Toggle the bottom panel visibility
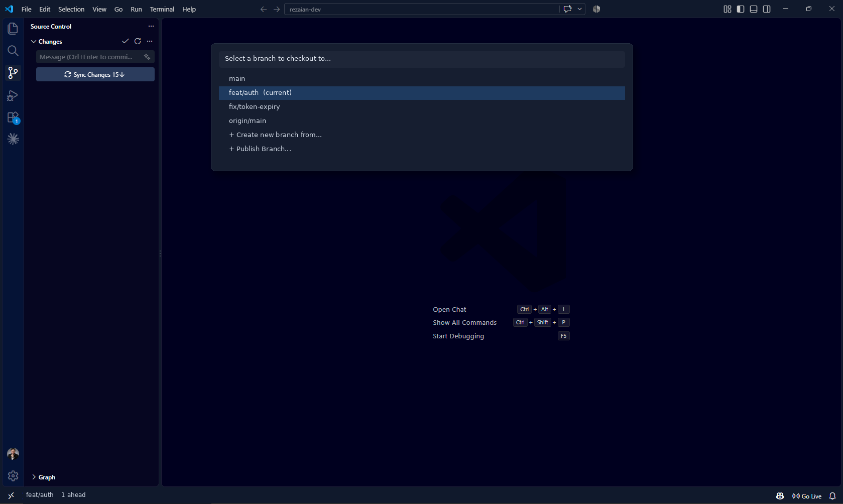This screenshot has width=843, height=504. 754,9
